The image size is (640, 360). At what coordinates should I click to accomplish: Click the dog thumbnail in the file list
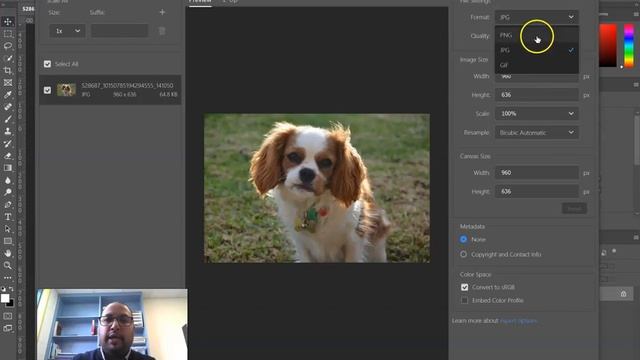pos(66,90)
